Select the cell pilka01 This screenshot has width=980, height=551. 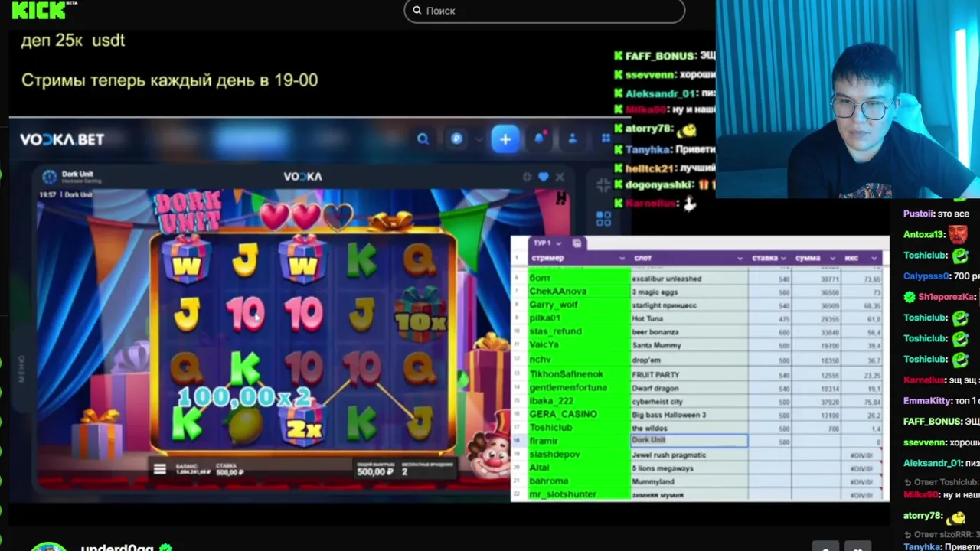tap(578, 318)
